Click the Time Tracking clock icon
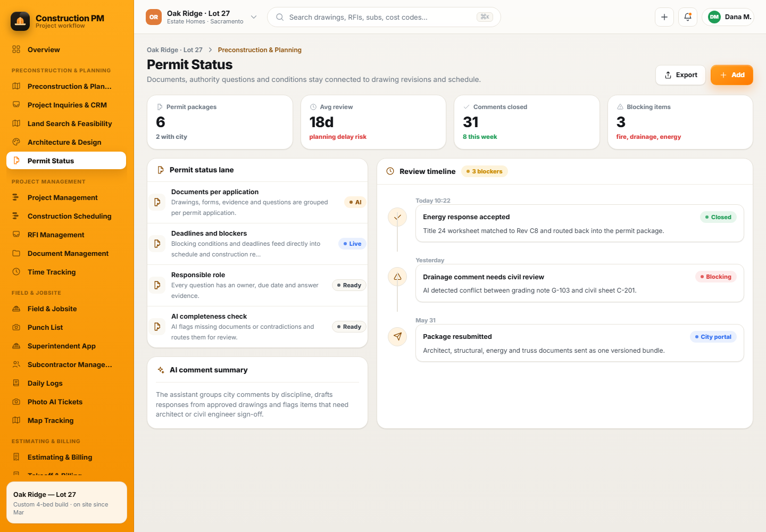 (16, 272)
